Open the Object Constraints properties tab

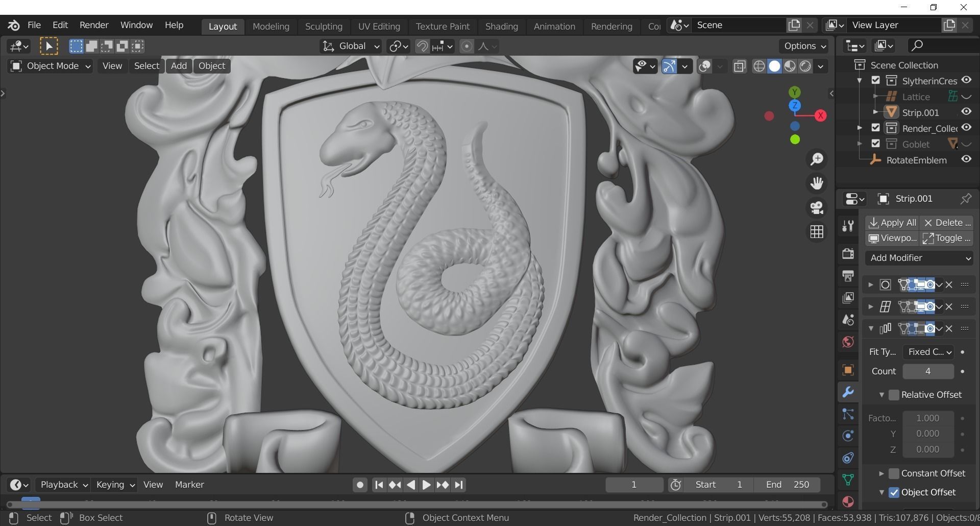point(848,458)
